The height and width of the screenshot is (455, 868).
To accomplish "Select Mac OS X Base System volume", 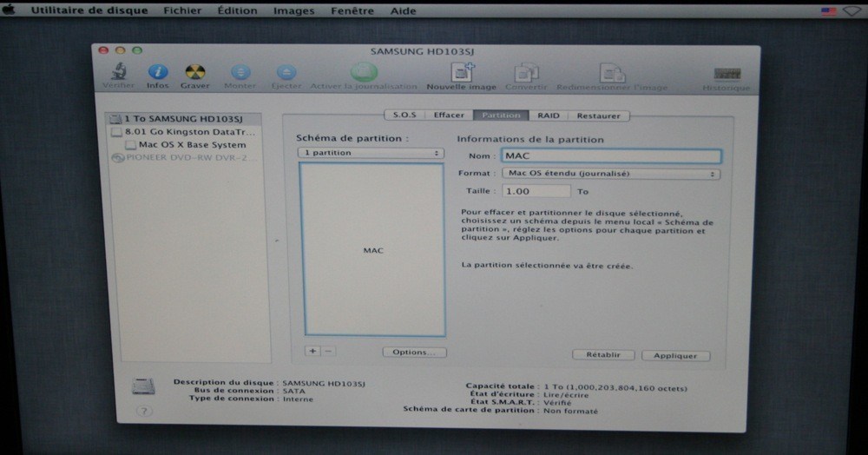I will click(x=183, y=144).
